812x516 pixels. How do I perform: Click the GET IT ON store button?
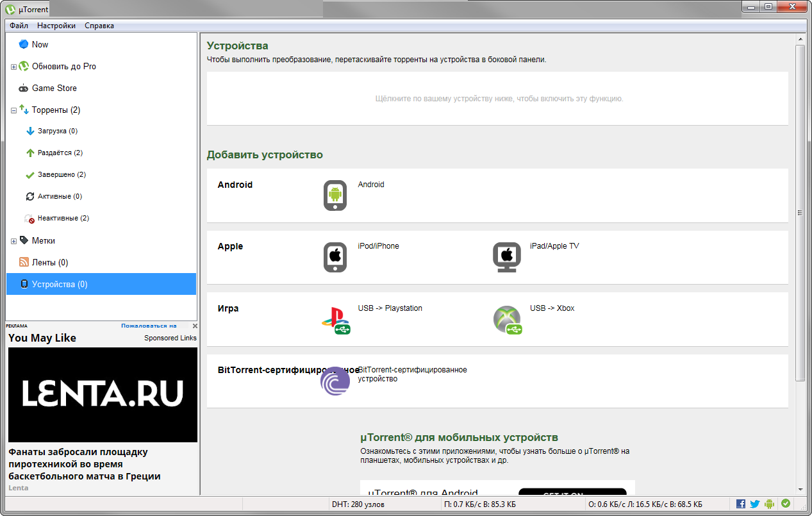(572, 492)
